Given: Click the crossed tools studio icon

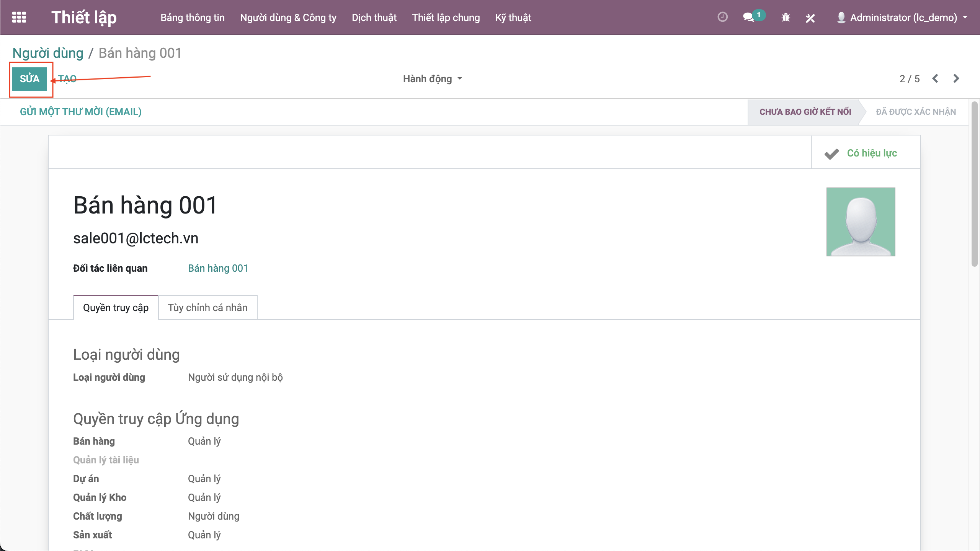Looking at the screenshot, I should [810, 18].
